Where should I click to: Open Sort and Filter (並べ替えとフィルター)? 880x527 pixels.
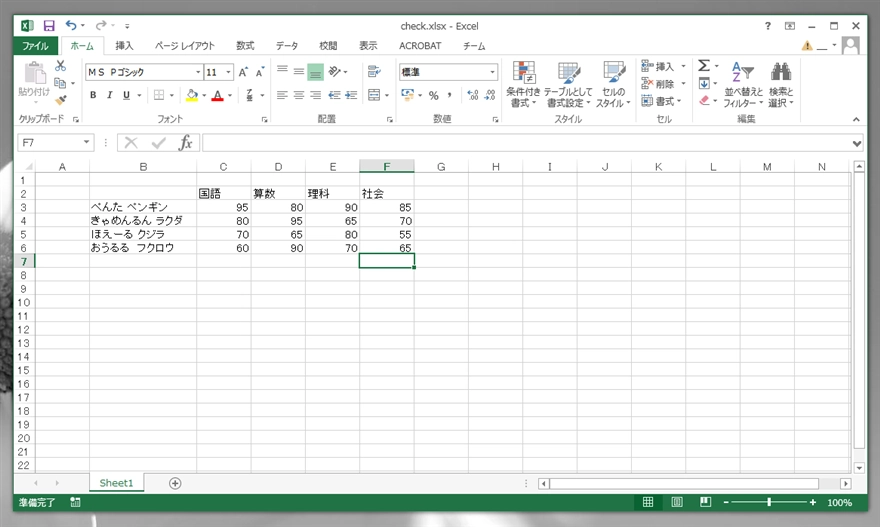(743, 84)
